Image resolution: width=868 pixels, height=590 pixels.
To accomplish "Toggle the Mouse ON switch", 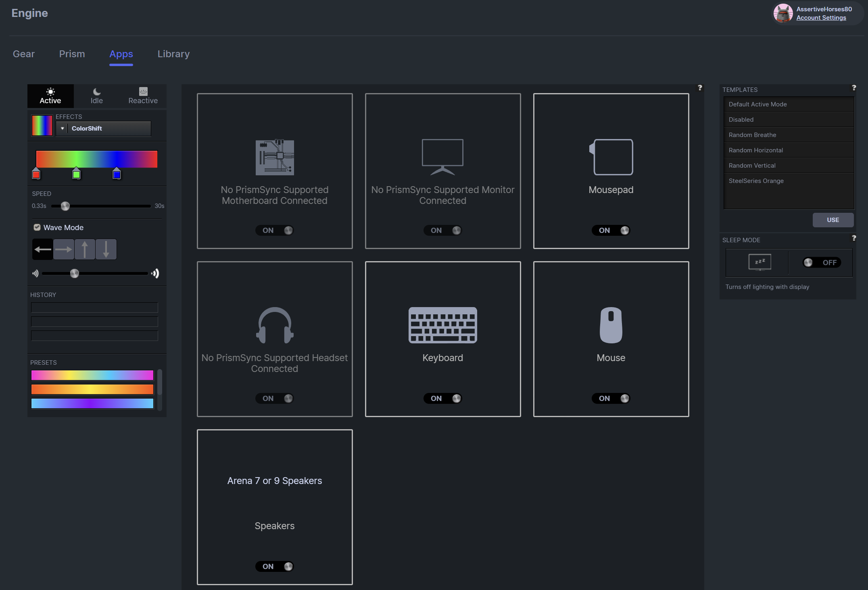I will point(611,399).
